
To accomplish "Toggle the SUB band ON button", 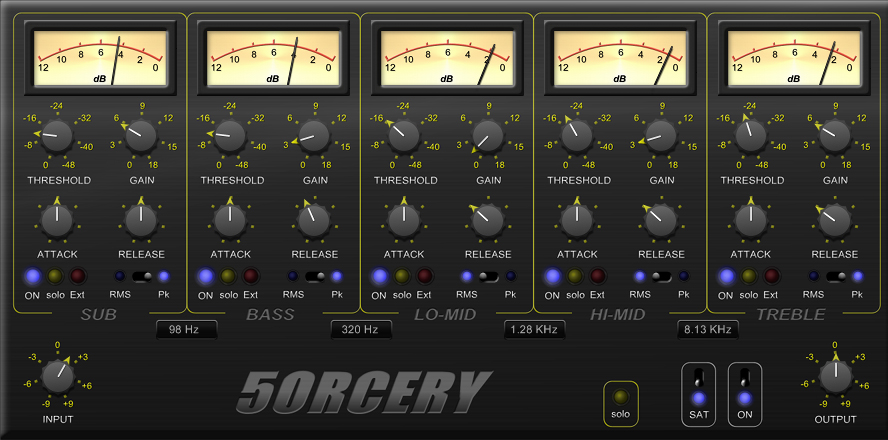I will (x=33, y=276).
